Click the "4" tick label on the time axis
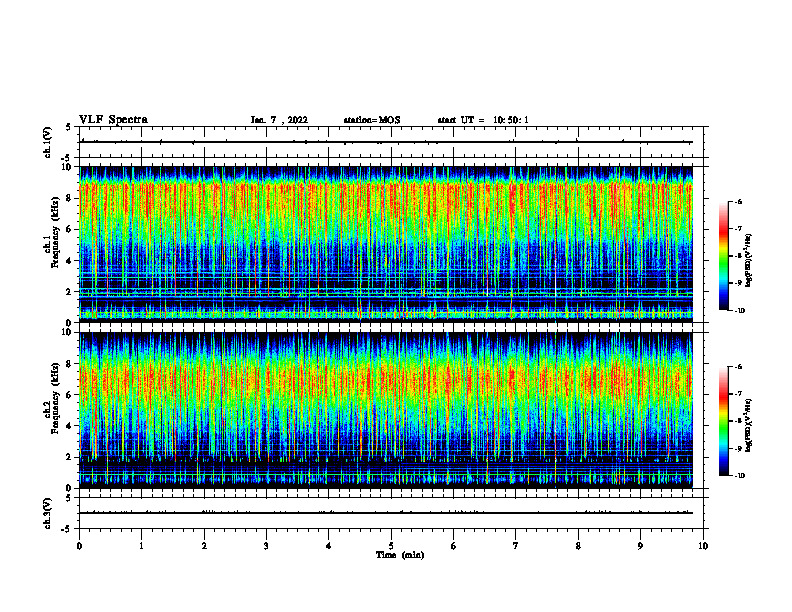 [329, 546]
